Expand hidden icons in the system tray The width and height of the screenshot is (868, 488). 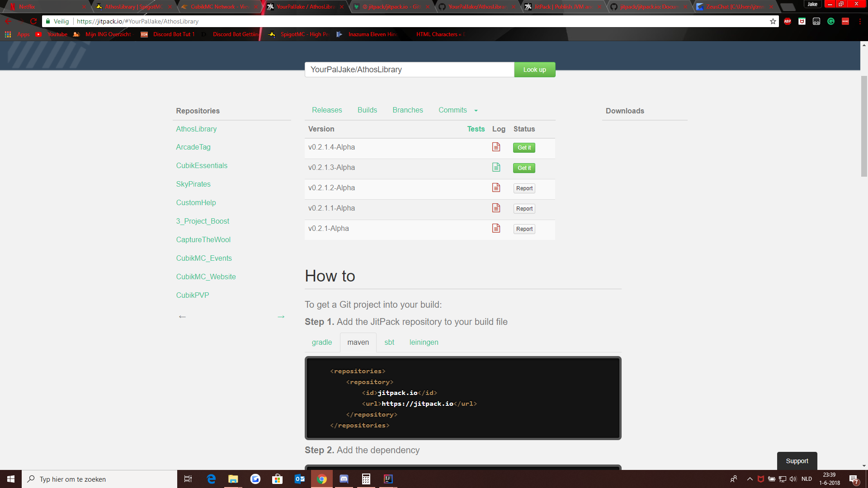pos(750,479)
